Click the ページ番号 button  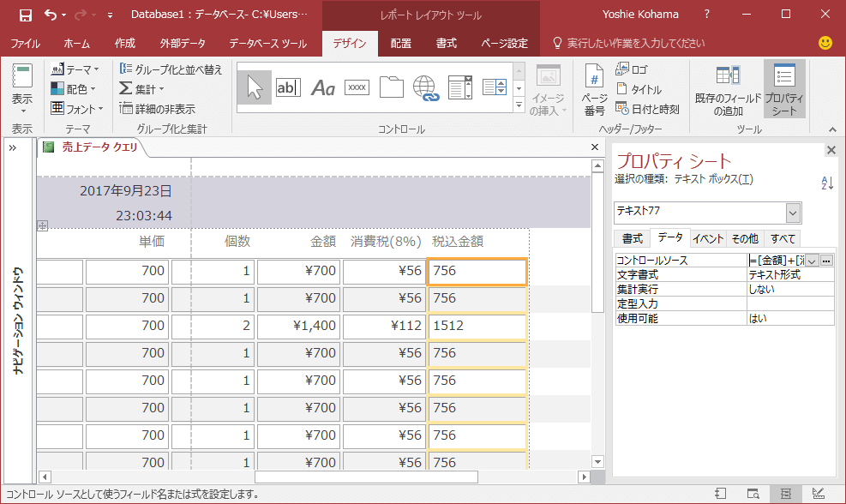594,89
